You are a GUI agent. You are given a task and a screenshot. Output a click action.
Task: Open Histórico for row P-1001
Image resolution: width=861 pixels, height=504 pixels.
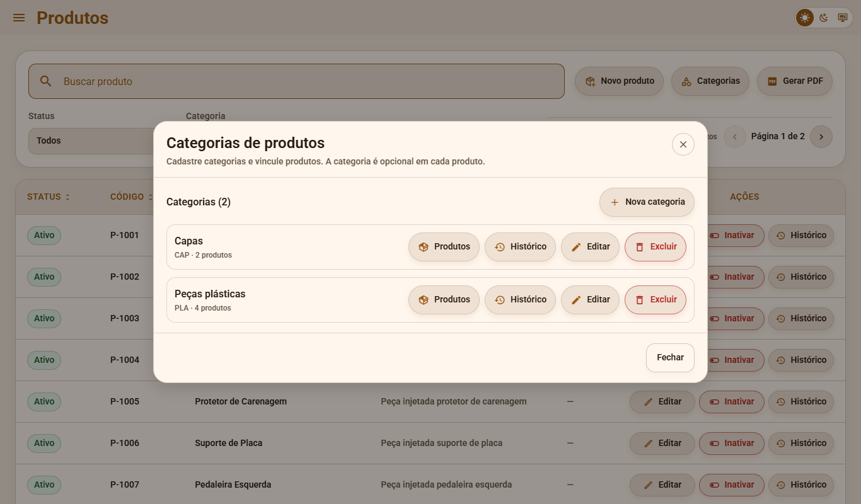click(801, 236)
